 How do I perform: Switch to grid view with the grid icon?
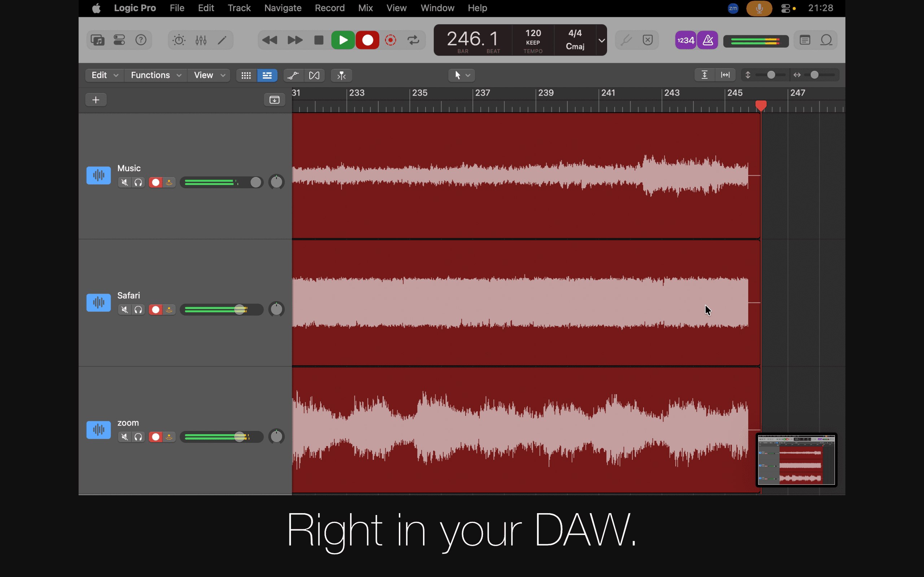point(246,75)
